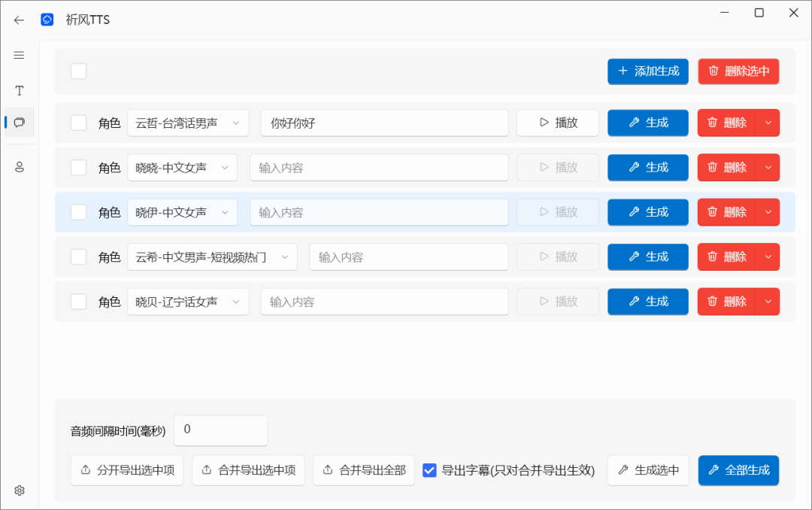This screenshot has height=510, width=812.
Task: Click 播放 in the 云希-中文男声 row
Action: pos(558,257)
